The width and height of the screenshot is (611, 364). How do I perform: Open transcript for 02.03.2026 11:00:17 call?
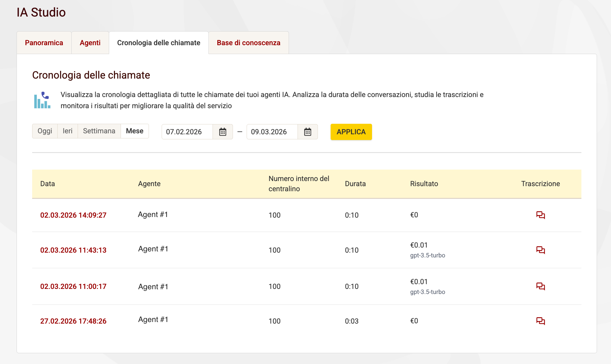540,286
